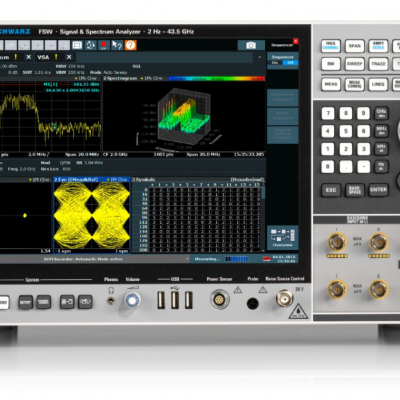Image resolution: width=400 pixels, height=400 pixels.
Task: Click the refresh sweep toolbar icon
Action: click(90, 45)
